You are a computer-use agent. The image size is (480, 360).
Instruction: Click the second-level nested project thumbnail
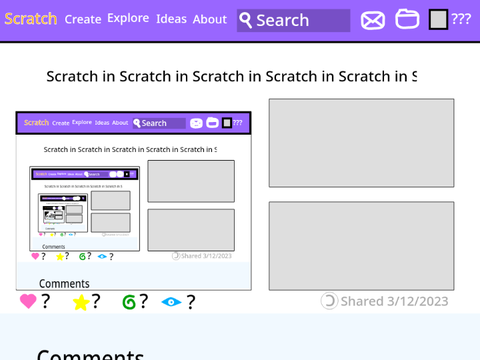pos(85,209)
